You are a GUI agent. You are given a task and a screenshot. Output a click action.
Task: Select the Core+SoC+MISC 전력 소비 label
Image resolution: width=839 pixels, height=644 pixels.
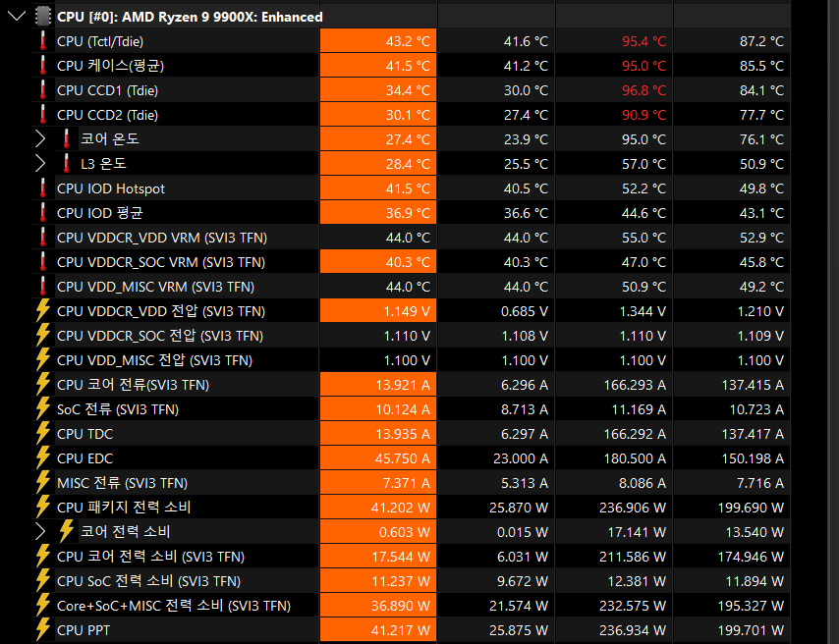tap(174, 606)
